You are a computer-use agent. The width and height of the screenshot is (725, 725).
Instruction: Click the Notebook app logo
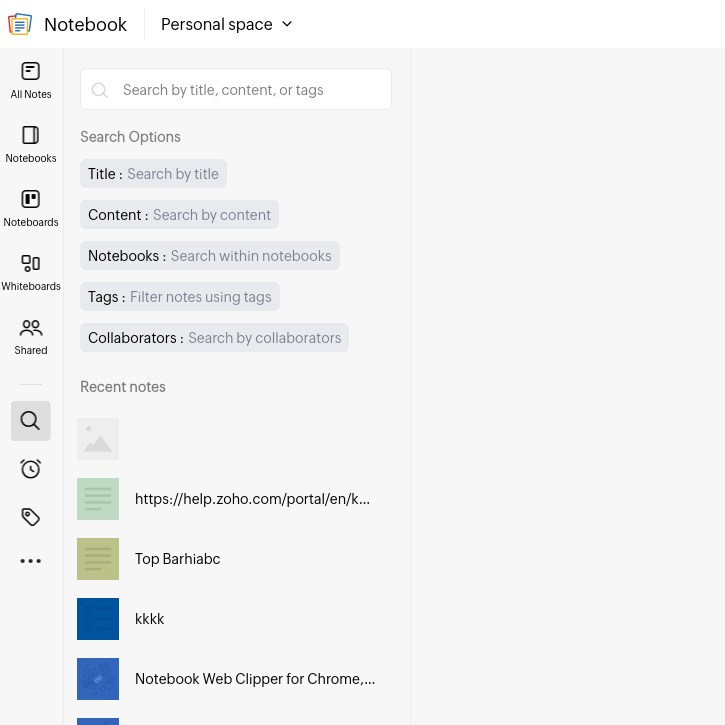[20, 24]
